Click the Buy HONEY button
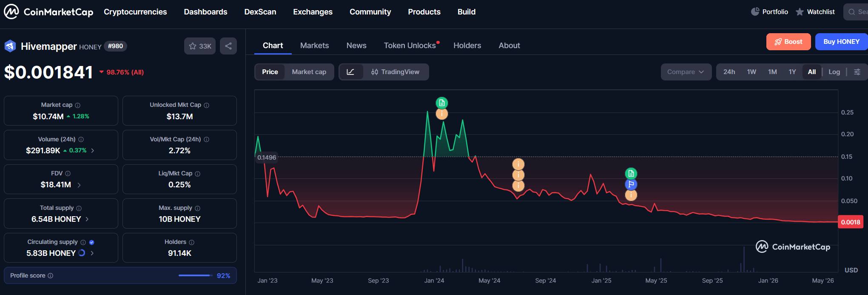Screen dimensions: 868x295 841,42
